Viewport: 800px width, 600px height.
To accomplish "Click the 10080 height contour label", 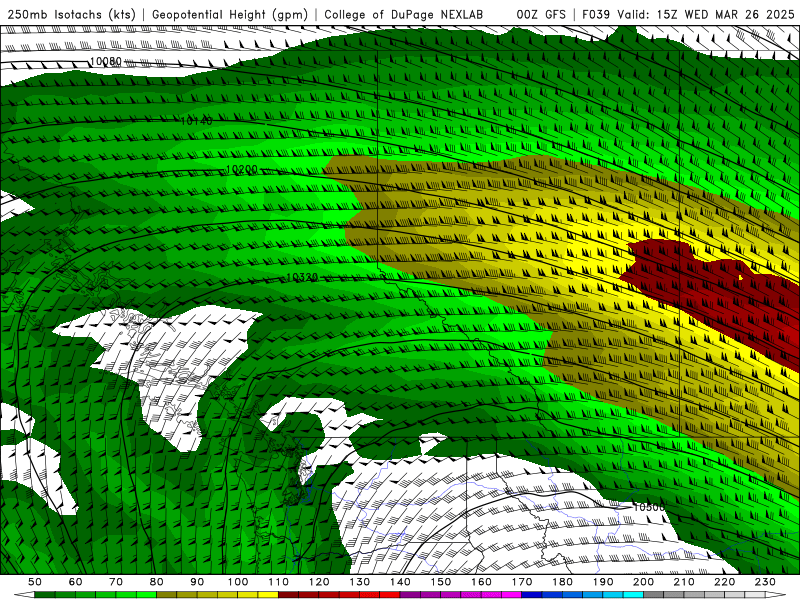I will [106, 62].
